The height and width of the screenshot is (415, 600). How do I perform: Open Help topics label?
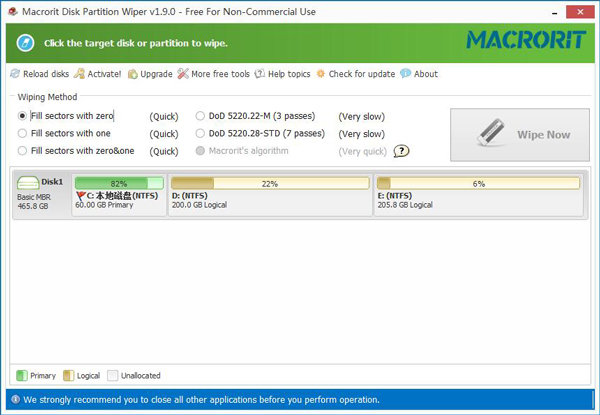pos(289,74)
